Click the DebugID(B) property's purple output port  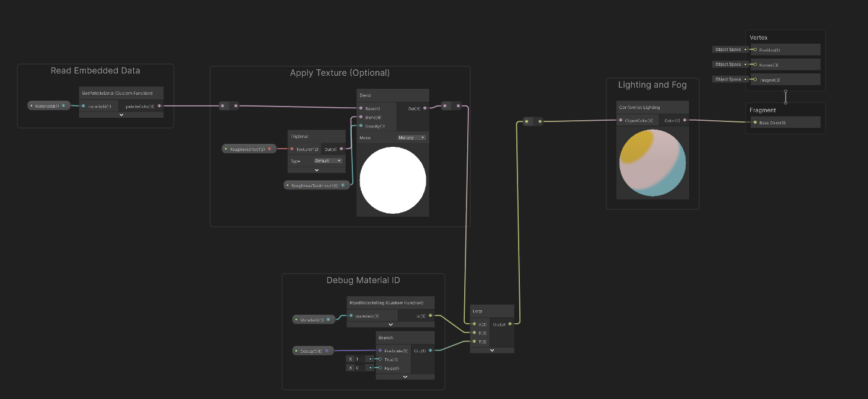coord(326,350)
